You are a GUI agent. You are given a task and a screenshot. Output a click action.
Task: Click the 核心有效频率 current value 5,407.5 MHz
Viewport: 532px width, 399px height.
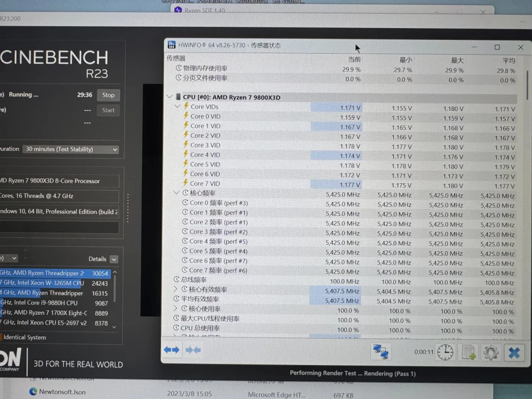(x=342, y=291)
